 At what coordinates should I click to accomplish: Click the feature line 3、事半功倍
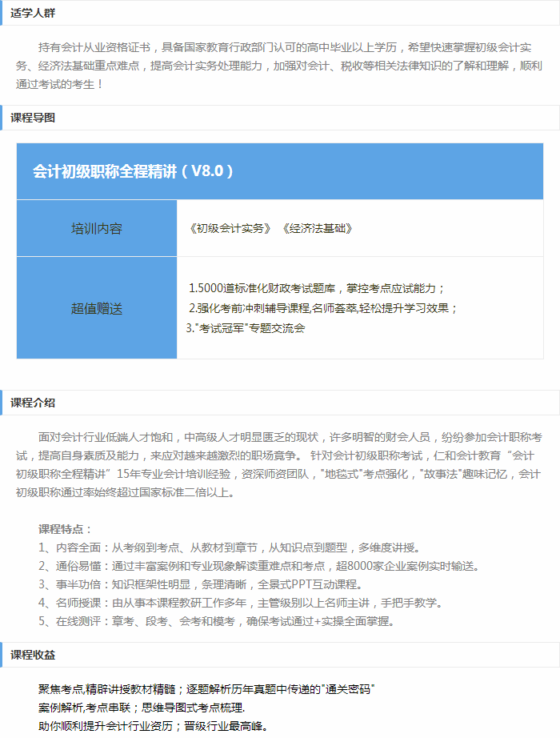201,584
